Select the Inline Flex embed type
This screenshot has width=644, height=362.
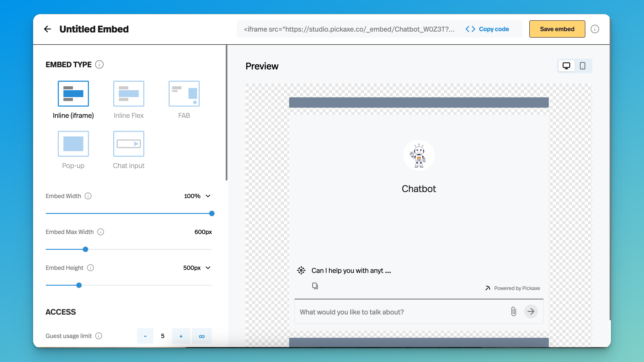[129, 94]
